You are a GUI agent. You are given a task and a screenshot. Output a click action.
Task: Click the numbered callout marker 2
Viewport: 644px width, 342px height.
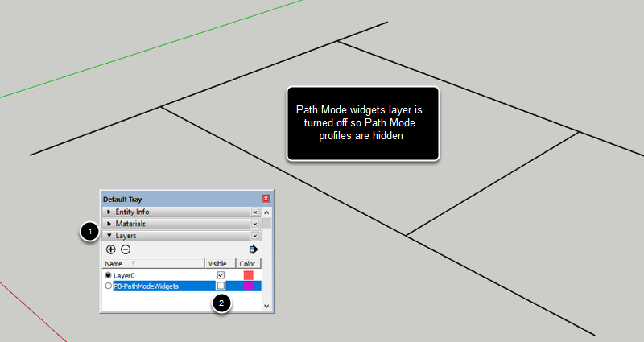(x=222, y=303)
